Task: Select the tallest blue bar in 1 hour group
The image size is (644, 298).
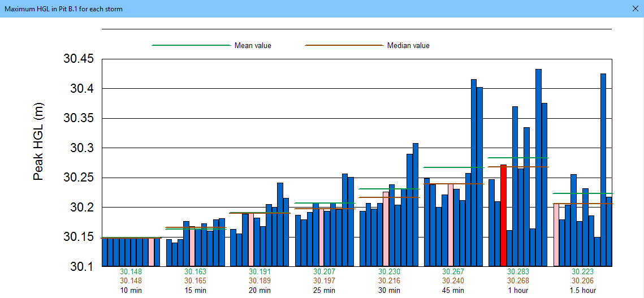Action: coord(539,168)
